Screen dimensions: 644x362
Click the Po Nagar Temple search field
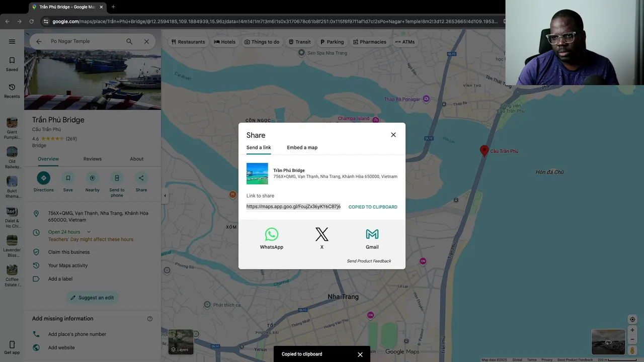tap(85, 41)
